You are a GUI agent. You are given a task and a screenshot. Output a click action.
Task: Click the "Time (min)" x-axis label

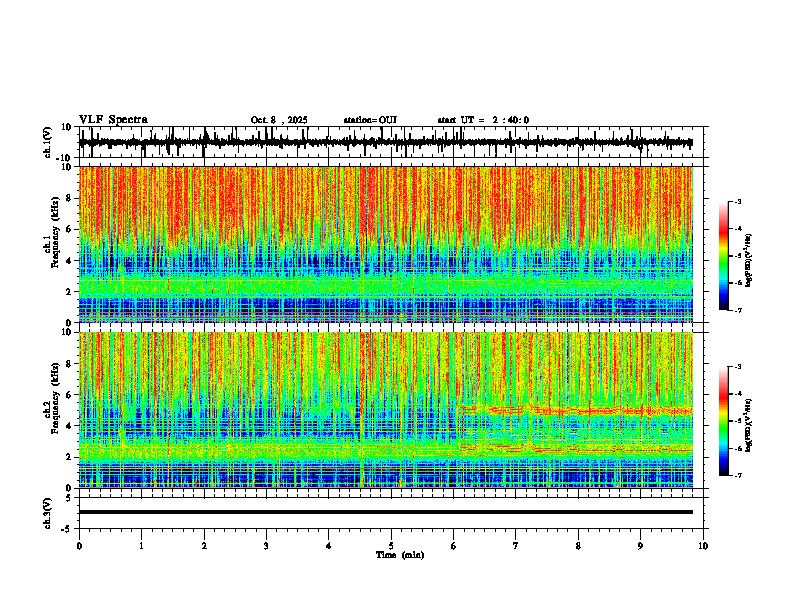point(400,555)
